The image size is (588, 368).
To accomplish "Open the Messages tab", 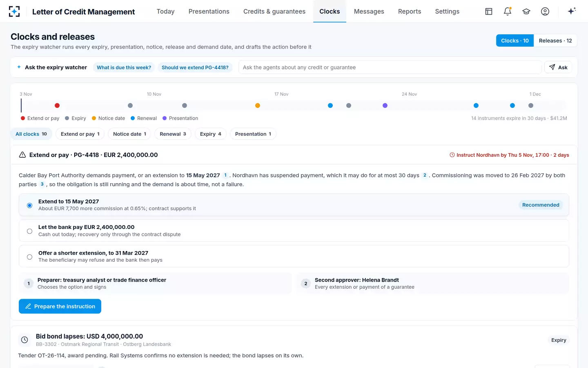I will tap(369, 11).
